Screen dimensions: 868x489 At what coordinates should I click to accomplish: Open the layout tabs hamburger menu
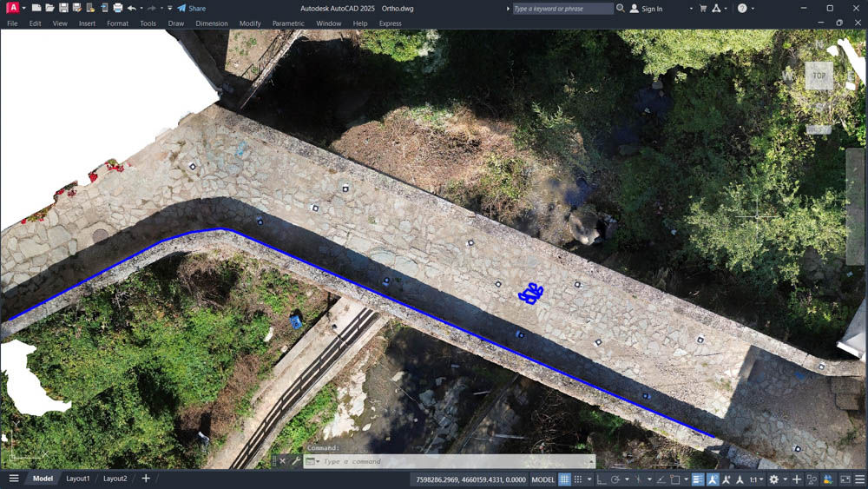tap(14, 479)
